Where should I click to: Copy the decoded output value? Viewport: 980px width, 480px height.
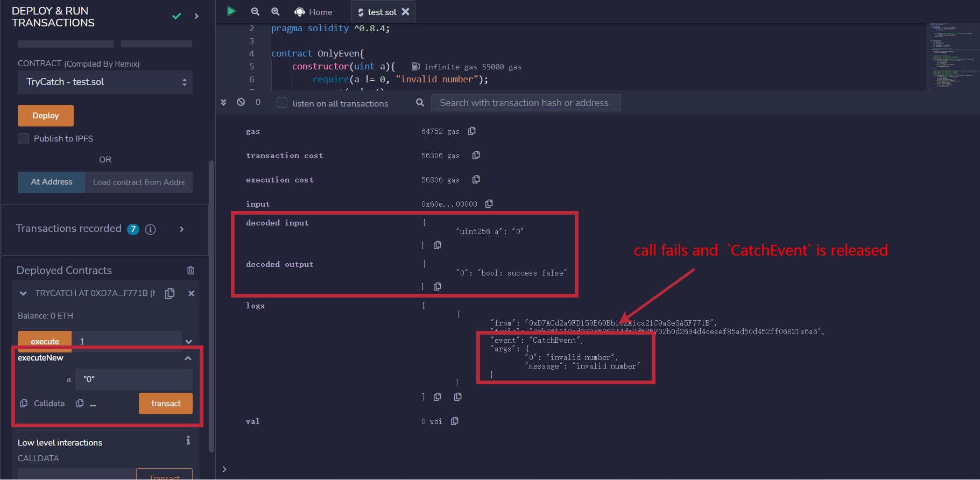click(438, 286)
